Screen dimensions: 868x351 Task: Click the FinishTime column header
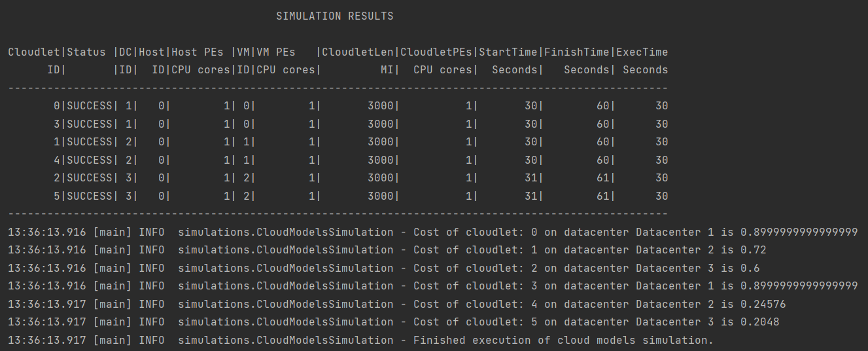click(x=577, y=52)
